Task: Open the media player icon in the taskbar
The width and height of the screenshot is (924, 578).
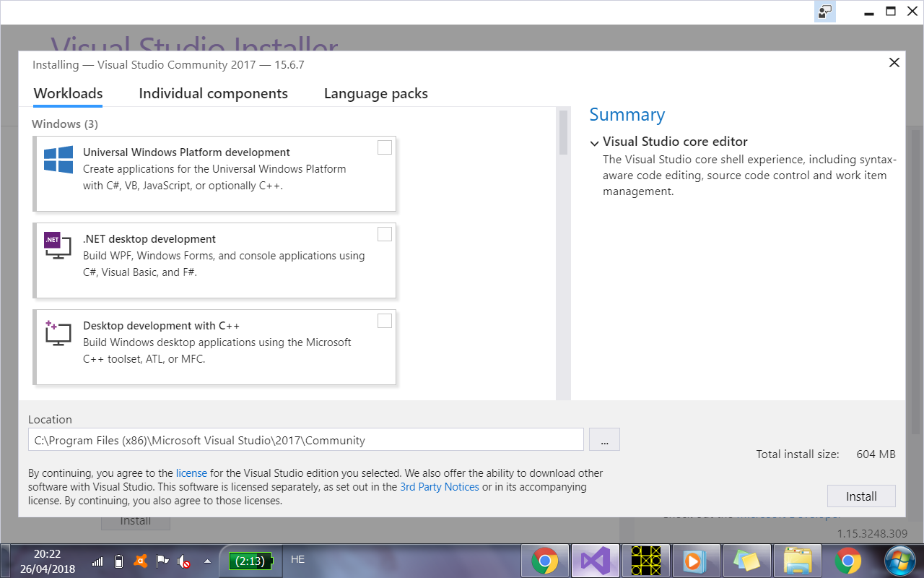Action: [x=697, y=561]
